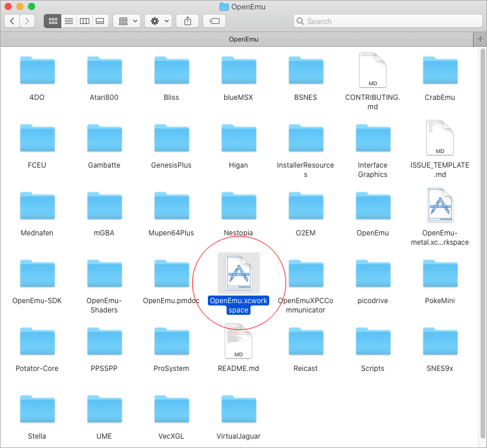Go back with the Back arrow button
The width and height of the screenshot is (487, 448).
click(x=12, y=21)
